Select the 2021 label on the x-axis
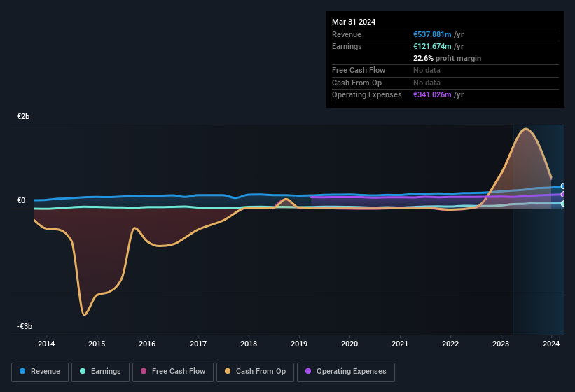The height and width of the screenshot is (392, 575). [400, 344]
